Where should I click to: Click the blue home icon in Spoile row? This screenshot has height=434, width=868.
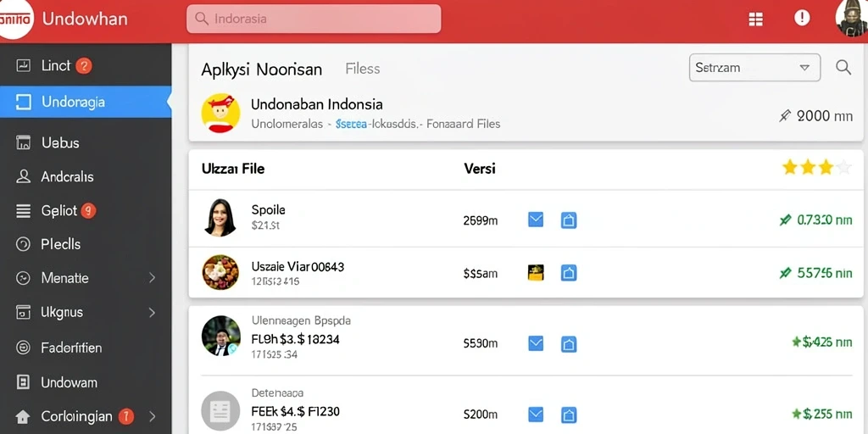[569, 220]
